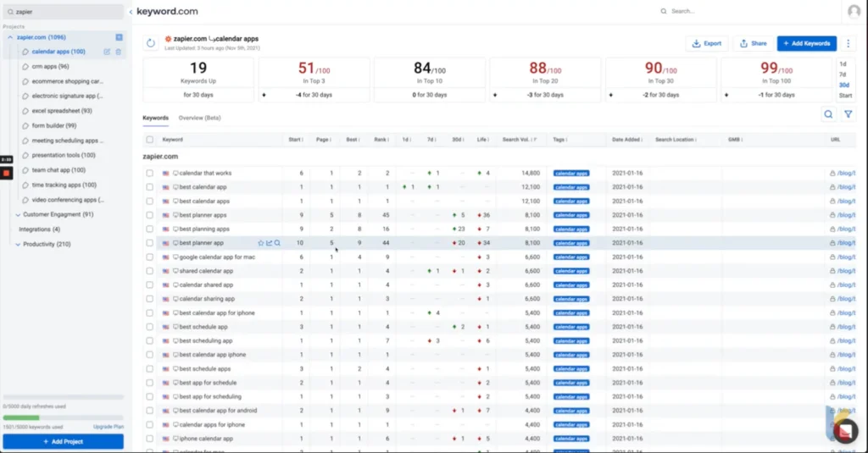Screen dimensions: 868x453
Task: Click the zapier project search field
Action: pyautogui.click(x=63, y=12)
